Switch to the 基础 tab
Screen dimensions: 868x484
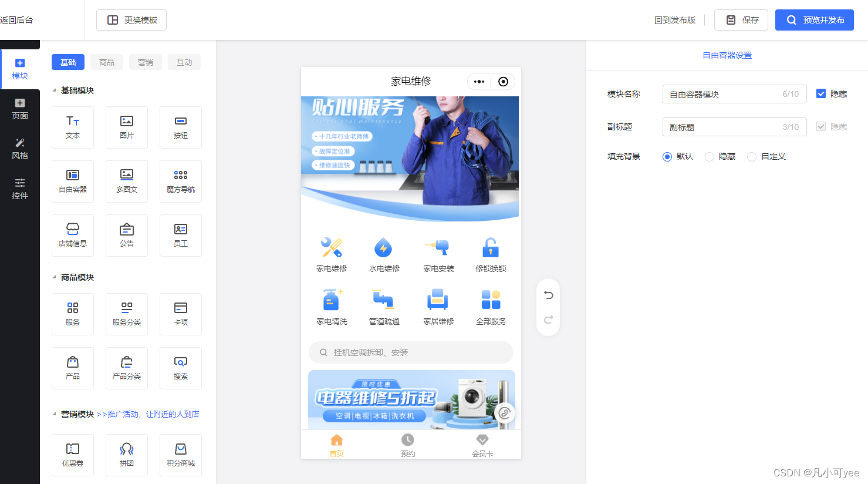(68, 62)
